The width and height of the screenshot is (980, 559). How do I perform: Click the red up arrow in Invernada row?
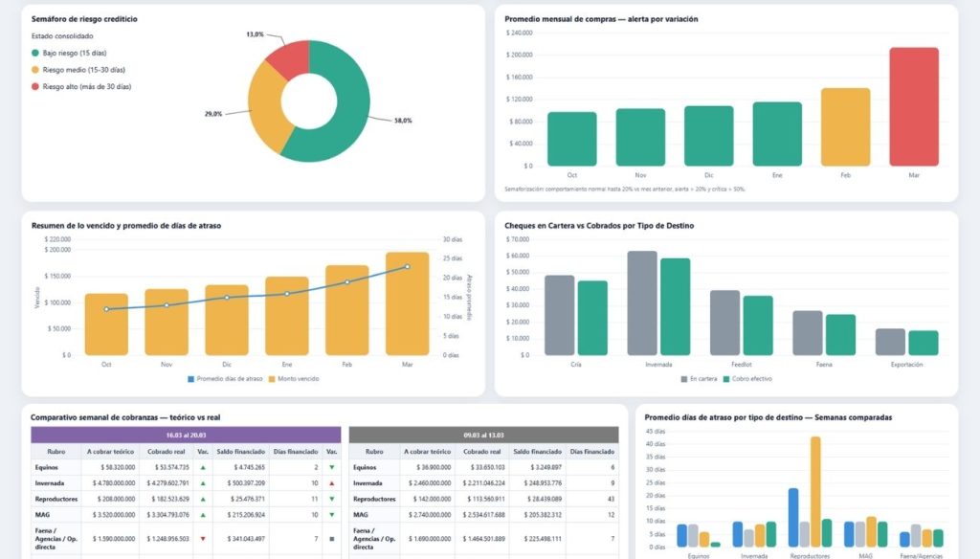[331, 484]
